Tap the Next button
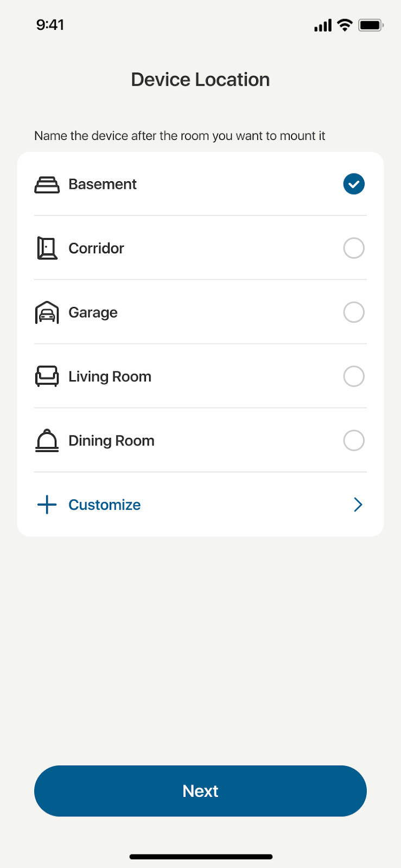The height and width of the screenshot is (868, 401). tap(200, 791)
